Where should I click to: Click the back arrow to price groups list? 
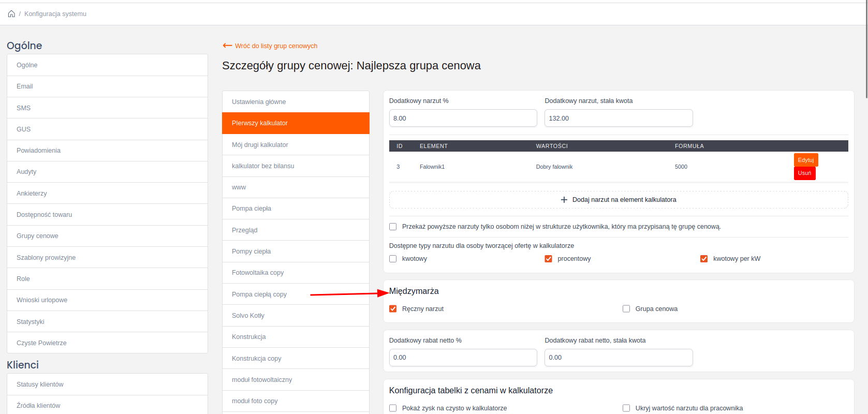[x=227, y=46]
